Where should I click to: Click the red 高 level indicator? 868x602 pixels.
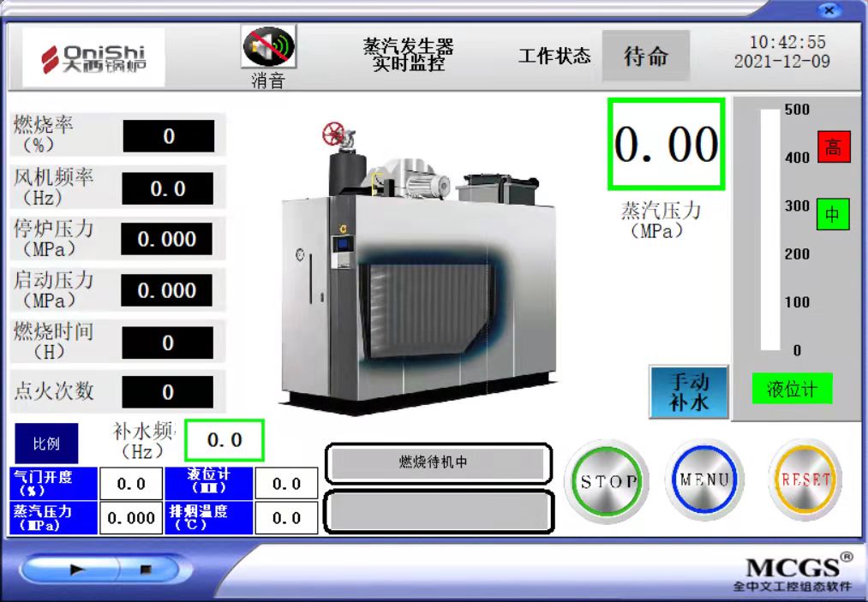coord(832,147)
